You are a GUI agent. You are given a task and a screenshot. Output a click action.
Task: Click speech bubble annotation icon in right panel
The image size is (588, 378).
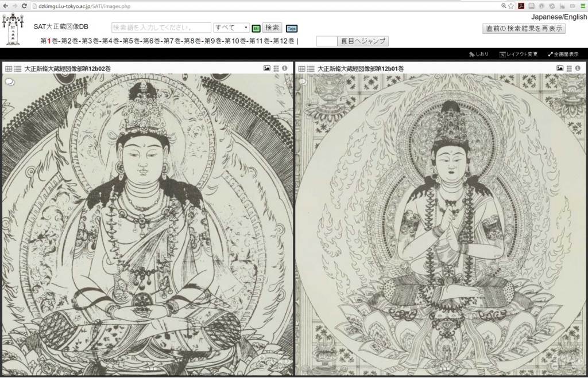(x=302, y=81)
